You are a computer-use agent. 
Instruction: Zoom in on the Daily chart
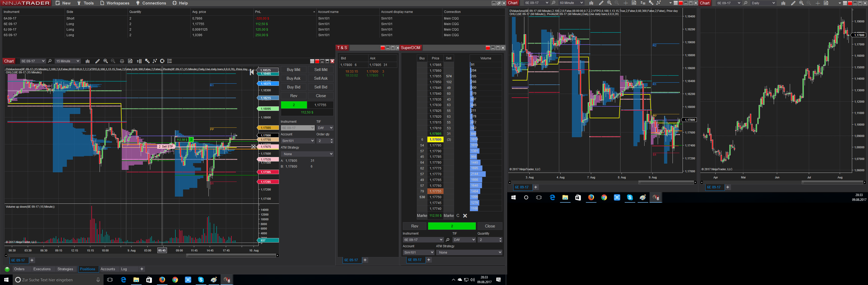pyautogui.click(x=801, y=3)
